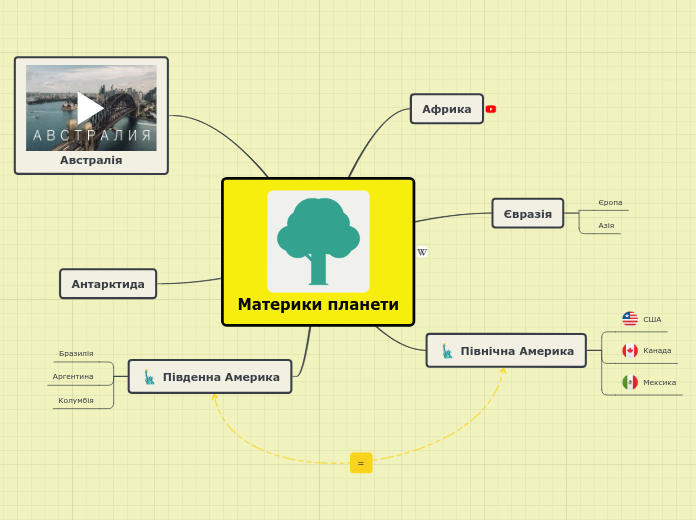Select the Бразилія subtopic
This screenshot has height=520, width=696.
tap(76, 353)
